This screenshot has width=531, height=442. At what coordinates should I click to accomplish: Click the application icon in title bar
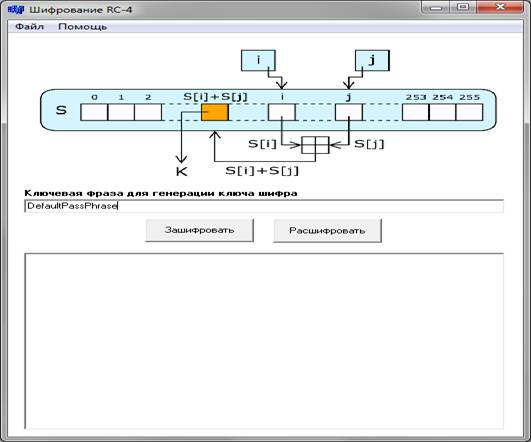tap(16, 9)
